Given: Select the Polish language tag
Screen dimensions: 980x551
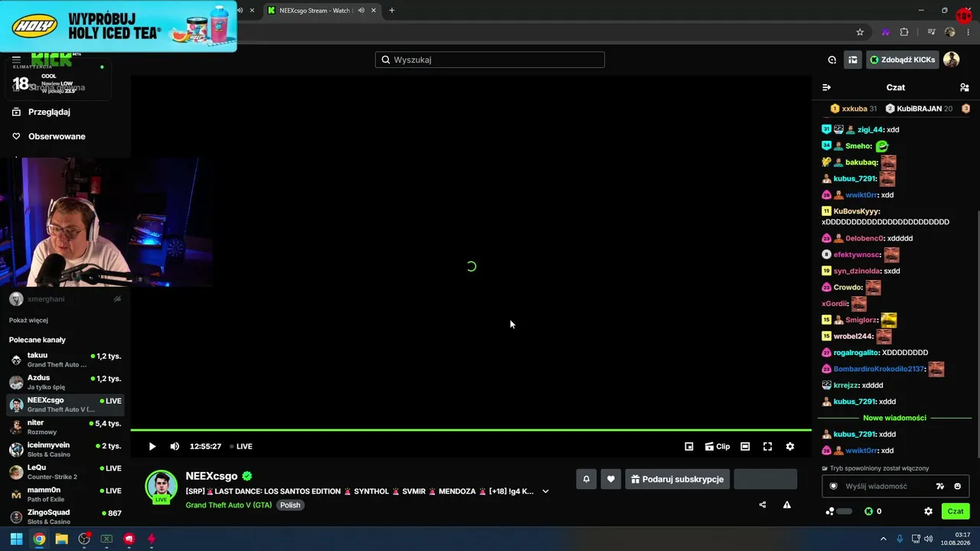Looking at the screenshot, I should coord(290,505).
